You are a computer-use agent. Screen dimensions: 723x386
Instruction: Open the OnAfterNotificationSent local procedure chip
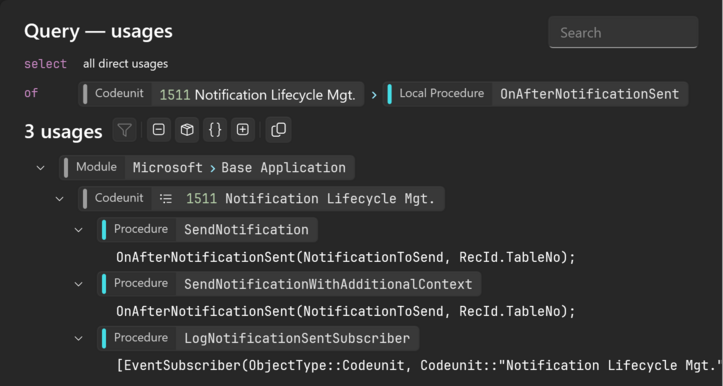pyautogui.click(x=535, y=94)
